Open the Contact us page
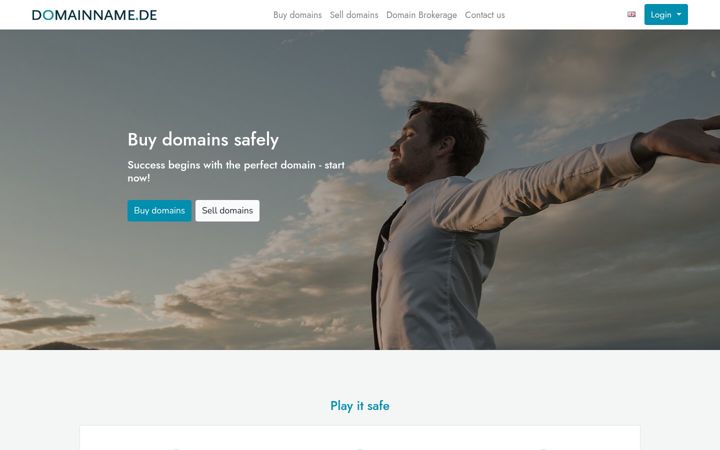The height and width of the screenshot is (450, 720). pyautogui.click(x=484, y=15)
